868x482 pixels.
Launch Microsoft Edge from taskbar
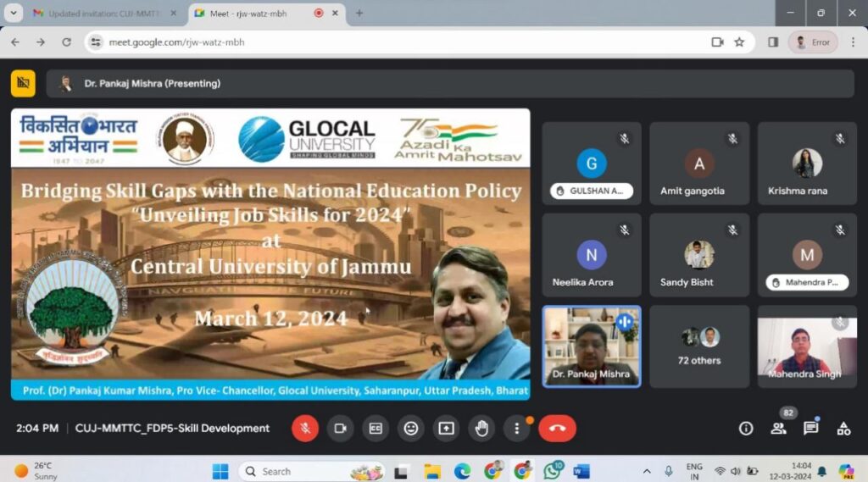coord(462,472)
